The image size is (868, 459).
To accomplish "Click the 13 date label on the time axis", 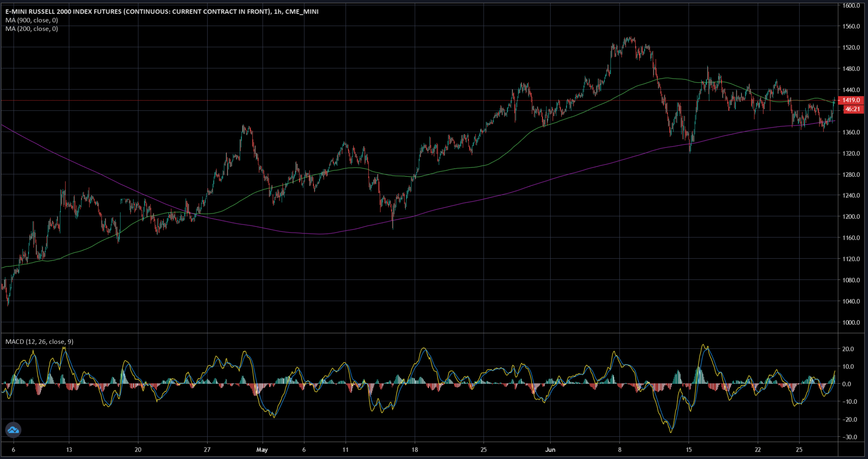I will 69,450.
